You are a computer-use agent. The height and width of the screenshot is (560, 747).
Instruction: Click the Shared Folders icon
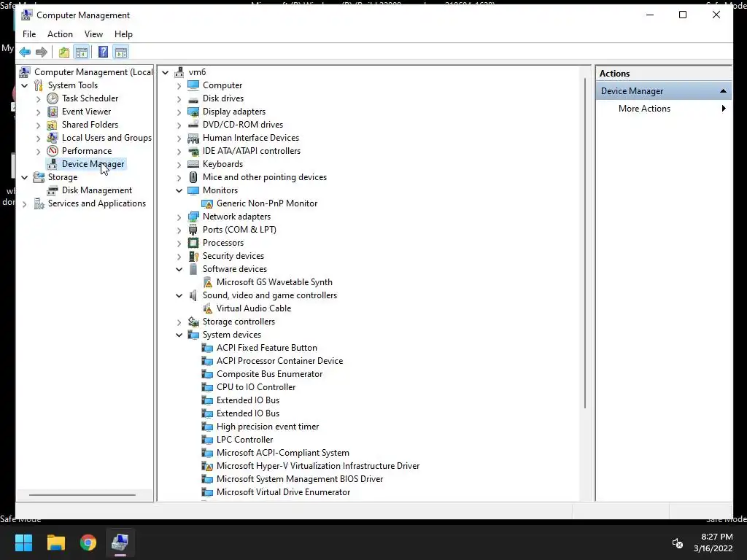pyautogui.click(x=53, y=125)
